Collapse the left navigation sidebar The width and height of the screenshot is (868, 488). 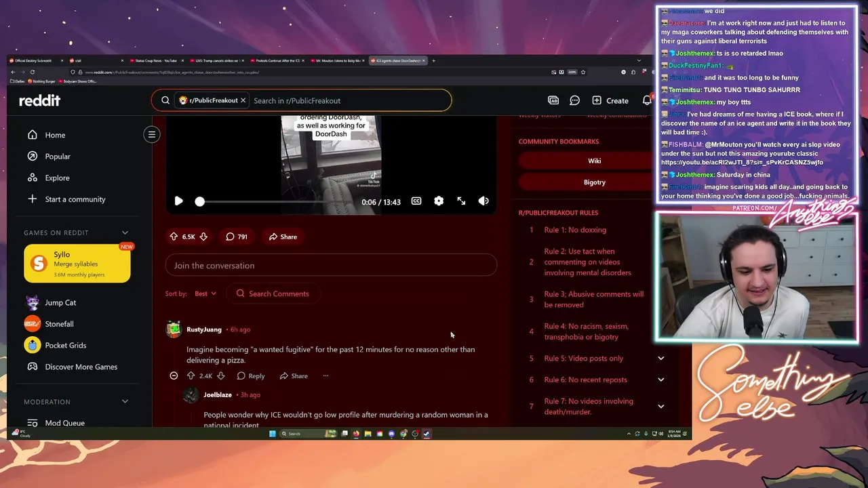point(152,134)
